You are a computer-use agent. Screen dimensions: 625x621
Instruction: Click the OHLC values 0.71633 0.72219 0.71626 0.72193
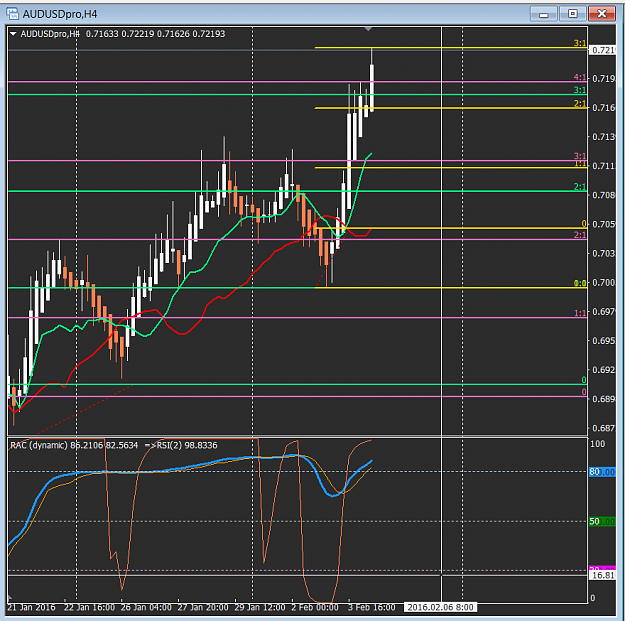point(155,34)
